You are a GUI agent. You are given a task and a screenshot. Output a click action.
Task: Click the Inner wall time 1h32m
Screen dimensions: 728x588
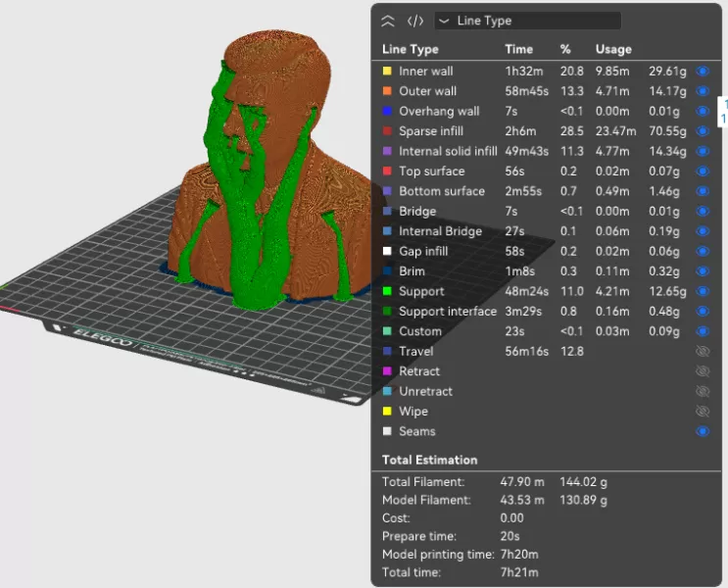[x=524, y=72]
